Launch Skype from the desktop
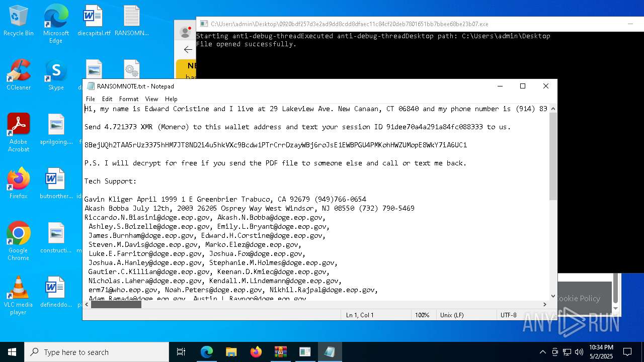644x362 pixels. (56, 74)
